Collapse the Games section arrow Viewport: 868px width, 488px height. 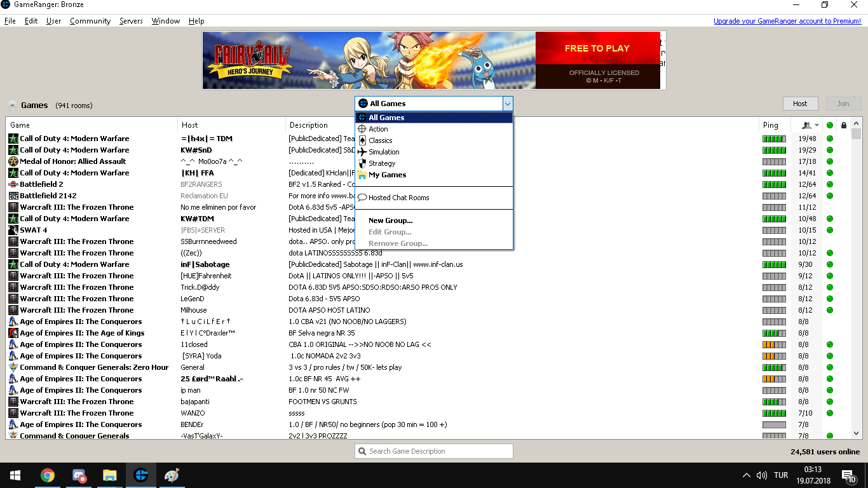[x=12, y=105]
